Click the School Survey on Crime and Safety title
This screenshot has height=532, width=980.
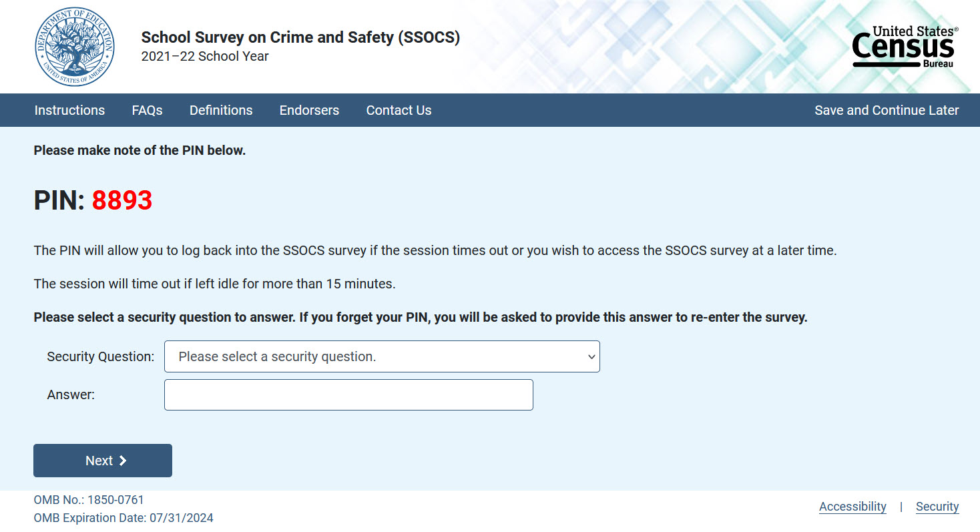[x=300, y=37]
